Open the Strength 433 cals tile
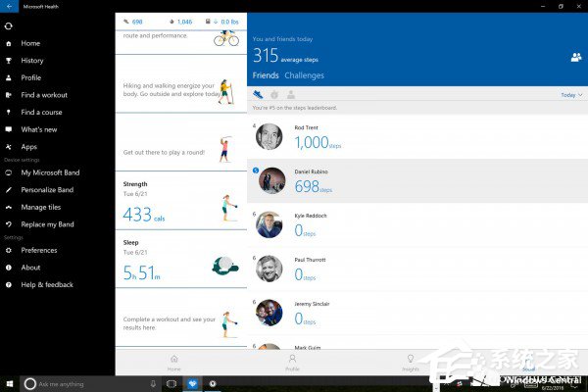 (181, 201)
